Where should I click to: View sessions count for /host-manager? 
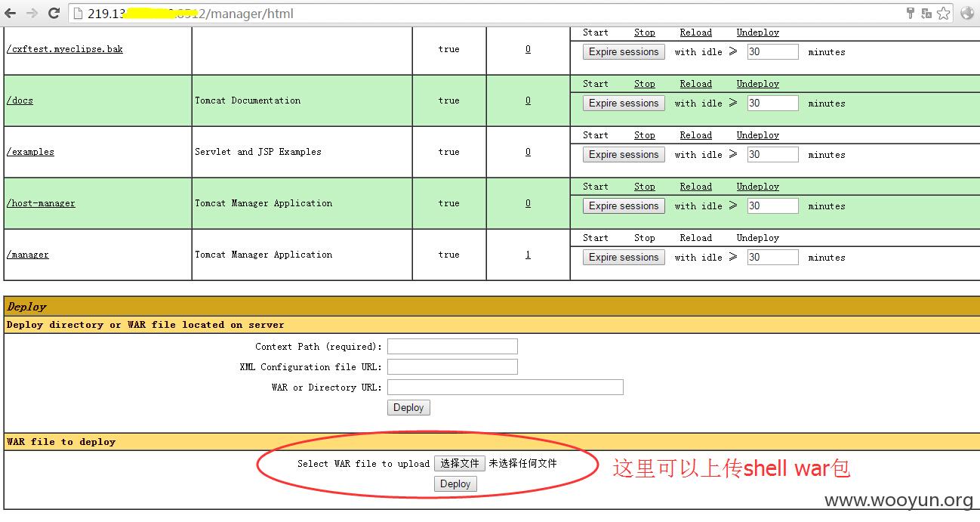[x=528, y=203]
